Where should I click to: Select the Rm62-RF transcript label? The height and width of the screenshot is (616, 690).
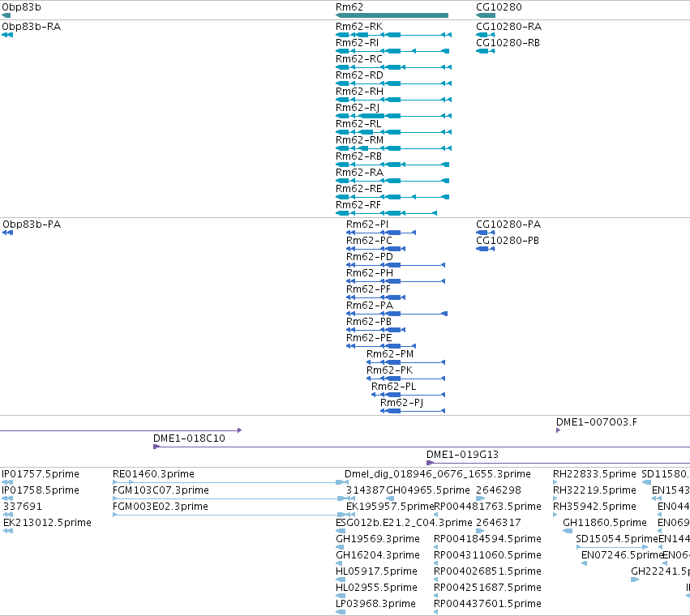[358, 205]
